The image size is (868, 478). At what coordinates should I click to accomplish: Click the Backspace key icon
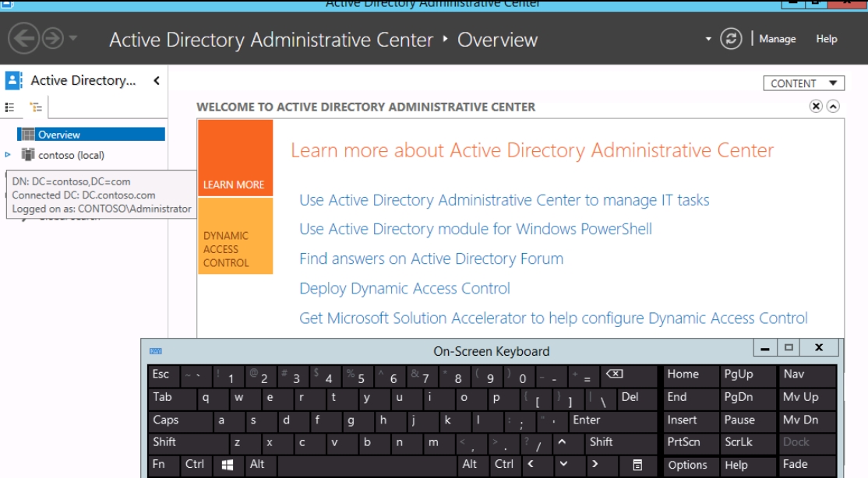click(630, 375)
